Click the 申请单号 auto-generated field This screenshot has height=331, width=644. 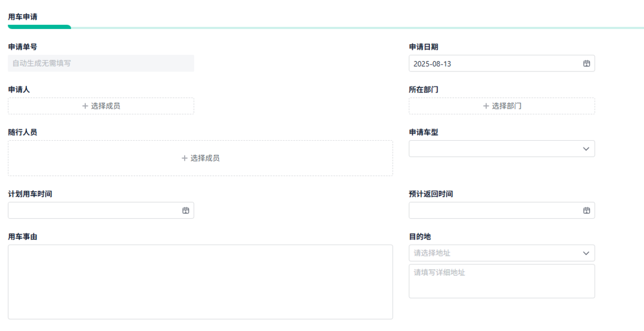click(x=101, y=63)
